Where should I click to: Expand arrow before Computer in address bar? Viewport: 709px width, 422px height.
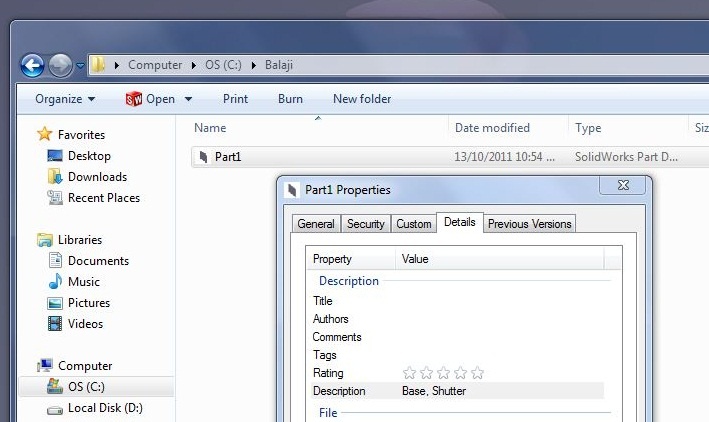[x=117, y=66]
